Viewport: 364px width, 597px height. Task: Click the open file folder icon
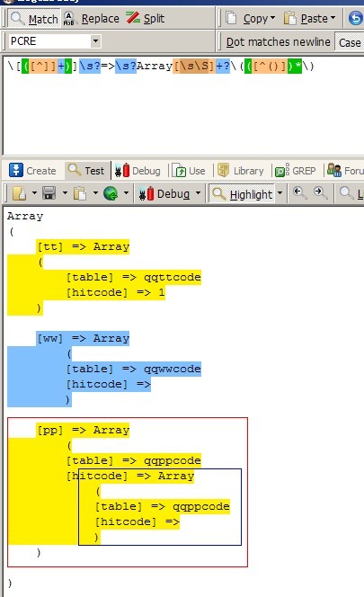(x=19, y=193)
